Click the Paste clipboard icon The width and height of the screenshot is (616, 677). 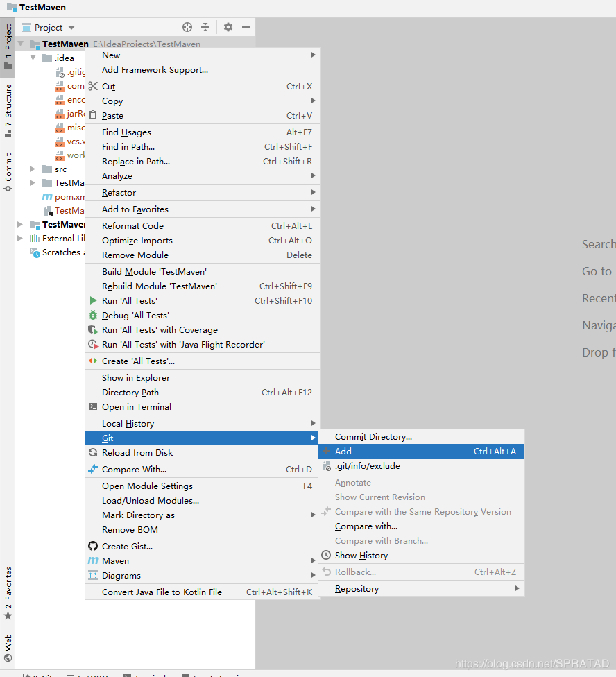coord(93,115)
